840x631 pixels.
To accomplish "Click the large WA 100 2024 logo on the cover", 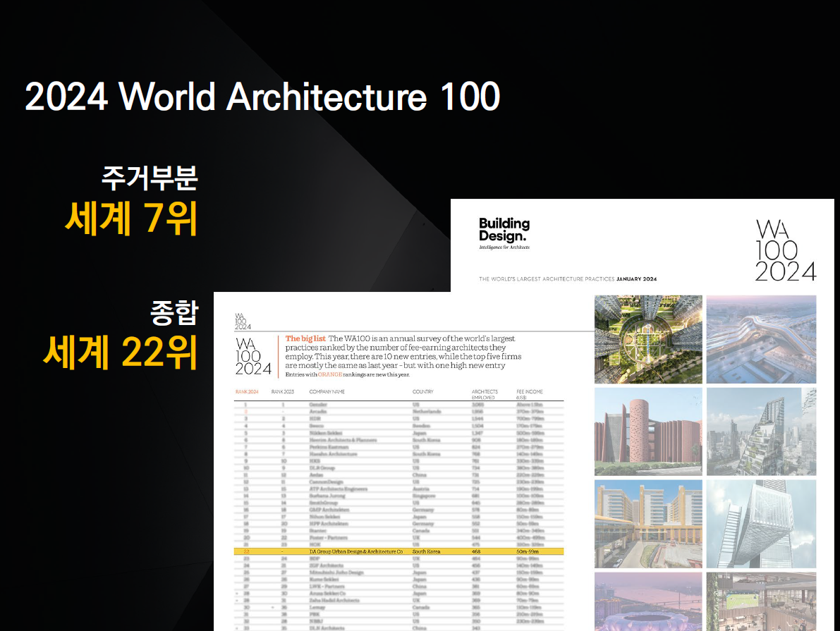I will coord(786,251).
